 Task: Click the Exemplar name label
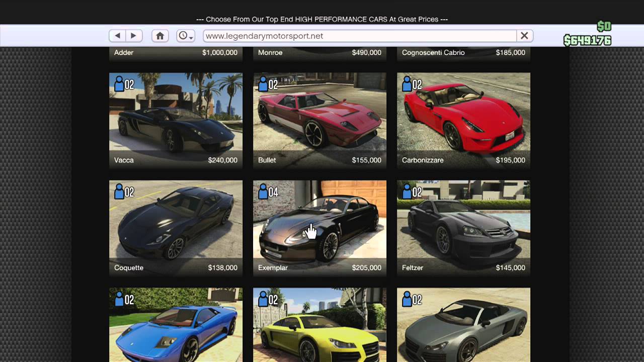(273, 268)
